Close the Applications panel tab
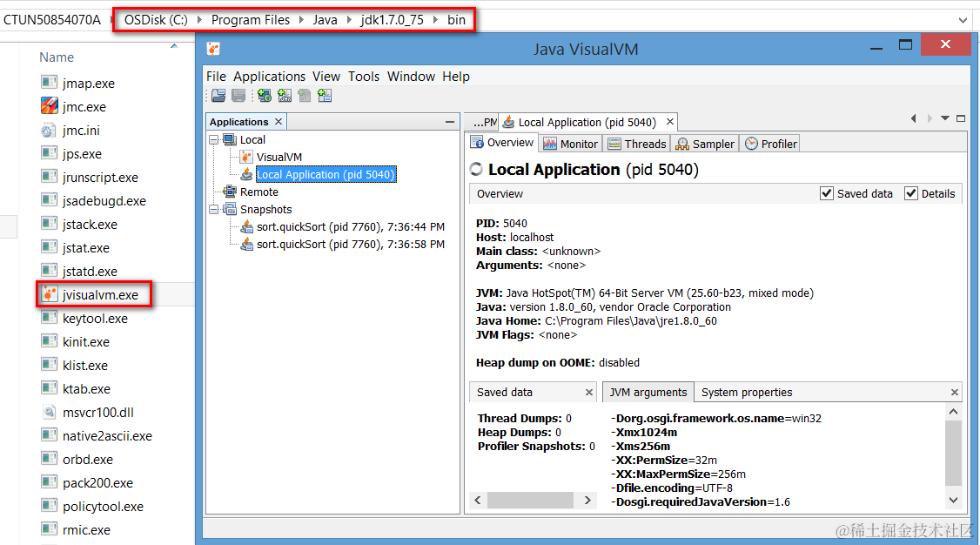The height and width of the screenshot is (545, 980). coord(279,122)
